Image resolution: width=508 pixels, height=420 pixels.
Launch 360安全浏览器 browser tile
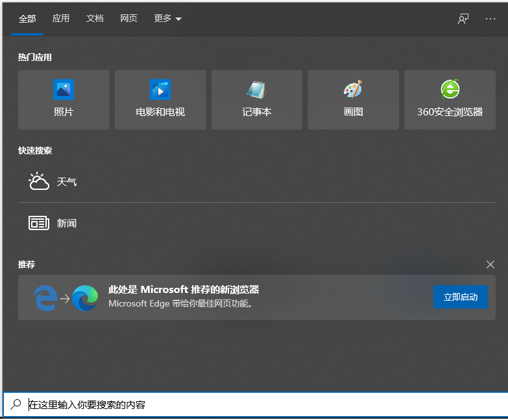click(x=450, y=100)
